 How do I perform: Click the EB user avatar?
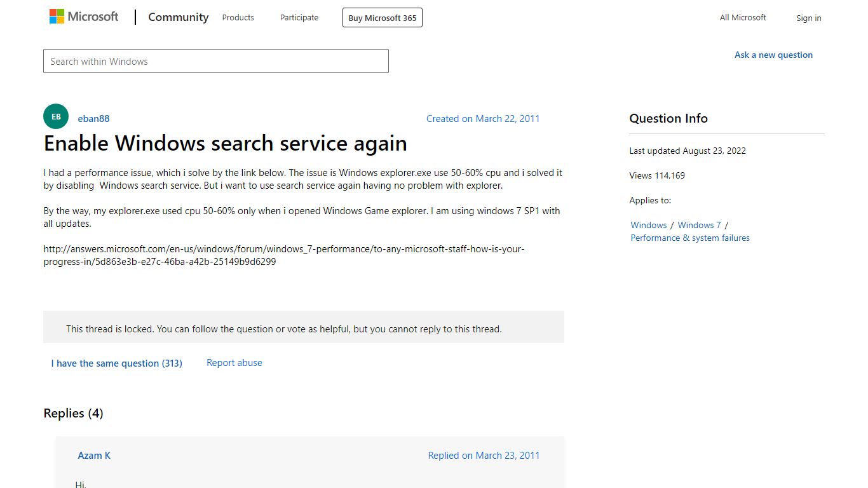56,117
